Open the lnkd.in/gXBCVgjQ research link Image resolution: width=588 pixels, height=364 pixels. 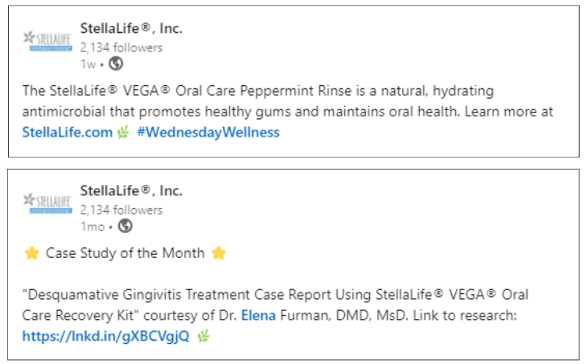(106, 336)
